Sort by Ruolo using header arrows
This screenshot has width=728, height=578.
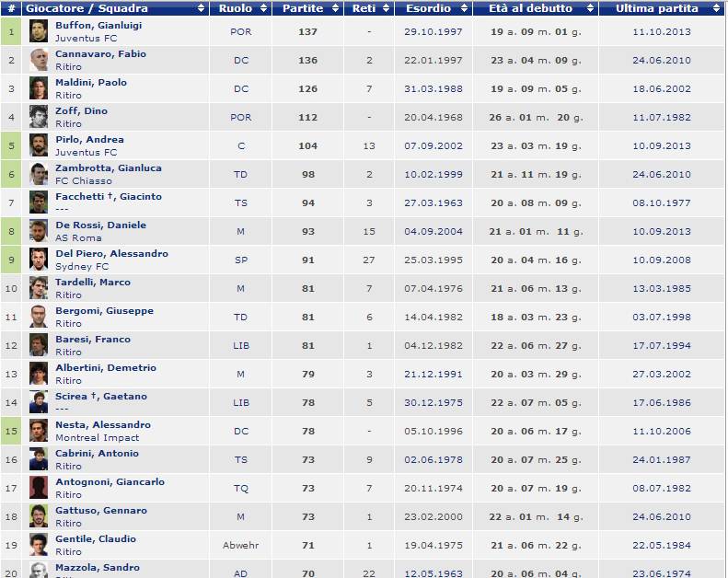click(x=264, y=8)
